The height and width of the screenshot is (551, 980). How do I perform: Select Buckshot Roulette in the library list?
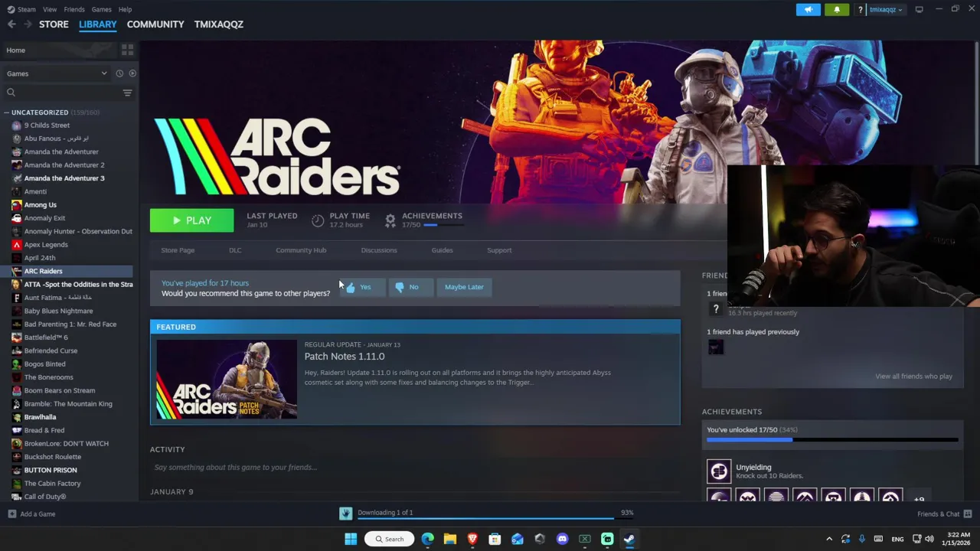[x=52, y=457]
